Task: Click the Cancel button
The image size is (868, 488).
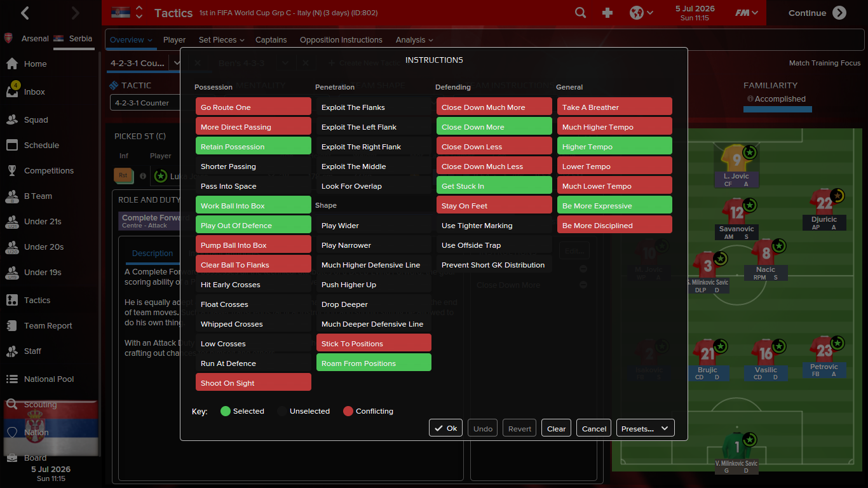Action: 594,428
